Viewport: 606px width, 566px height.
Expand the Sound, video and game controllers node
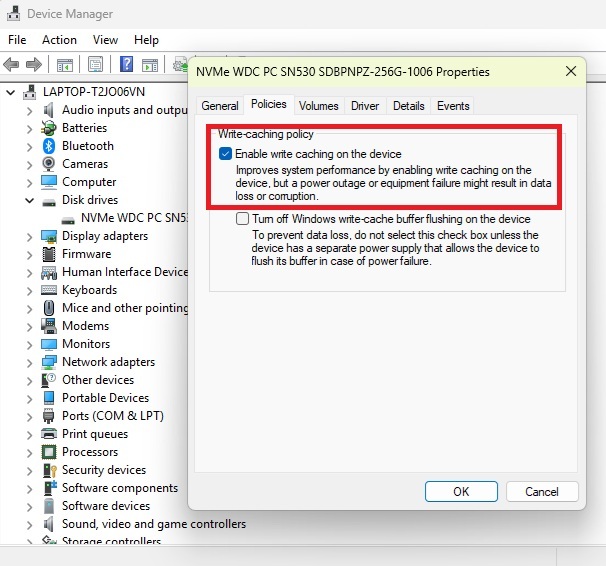[29, 525]
